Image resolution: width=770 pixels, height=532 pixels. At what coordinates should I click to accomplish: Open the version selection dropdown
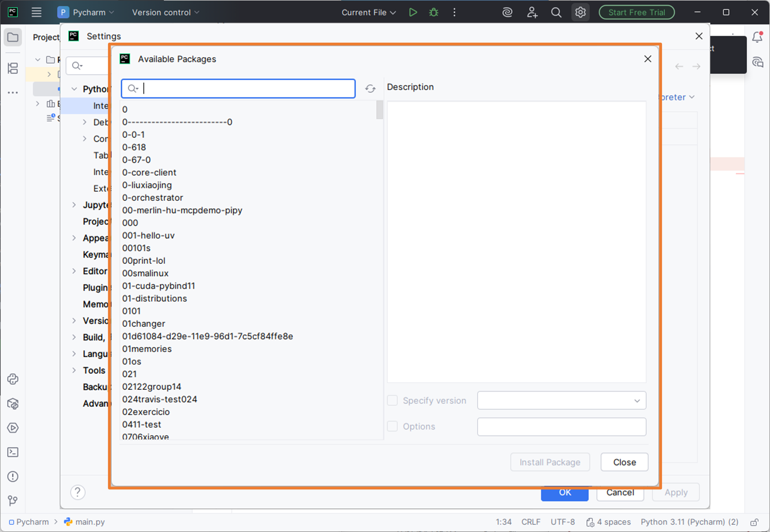pyautogui.click(x=562, y=400)
